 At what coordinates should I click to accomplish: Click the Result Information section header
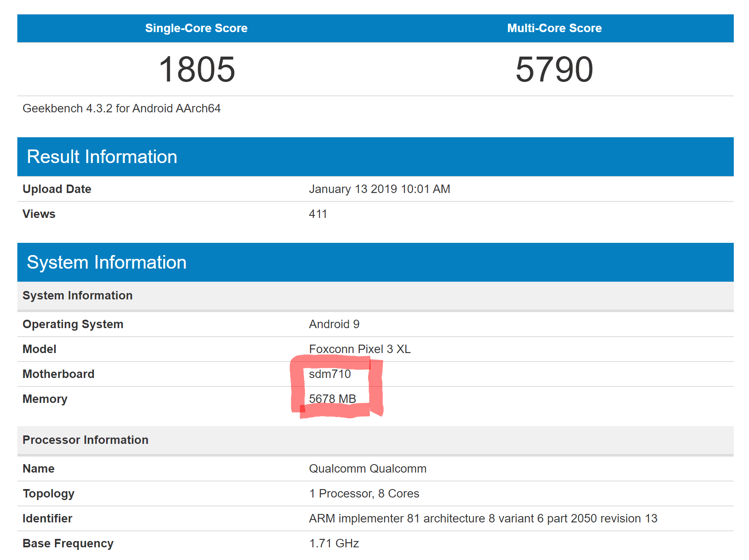tap(375, 157)
